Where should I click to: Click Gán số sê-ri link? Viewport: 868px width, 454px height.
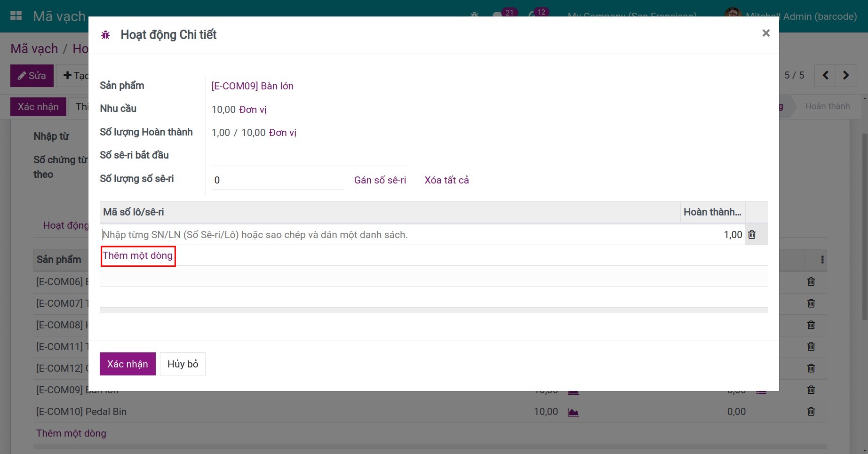(380, 180)
